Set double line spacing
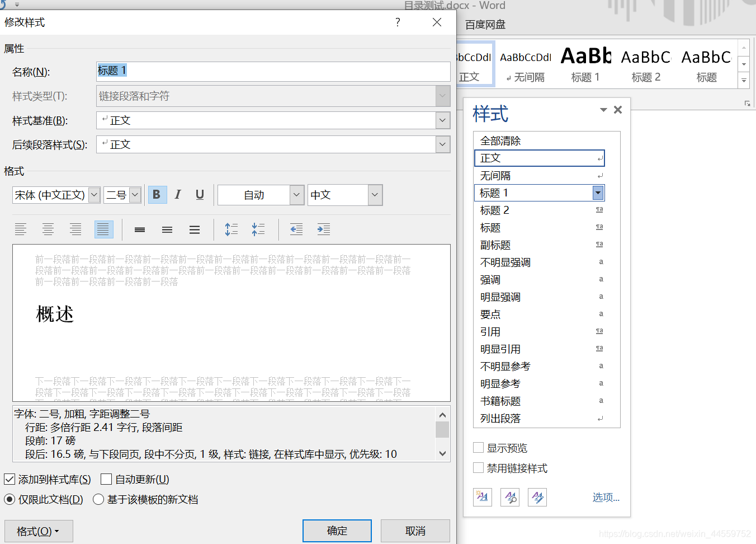This screenshot has width=756, height=544. 195,229
